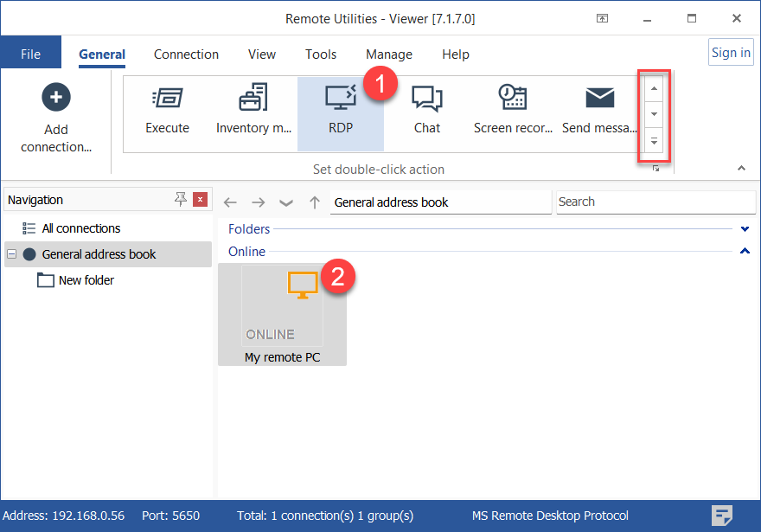Screen dimensions: 761x532
Task: Pick the Chat action icon
Action: 426,98
